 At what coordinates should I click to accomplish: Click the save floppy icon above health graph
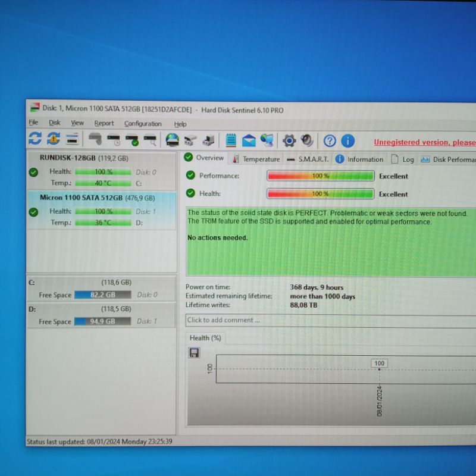194,353
